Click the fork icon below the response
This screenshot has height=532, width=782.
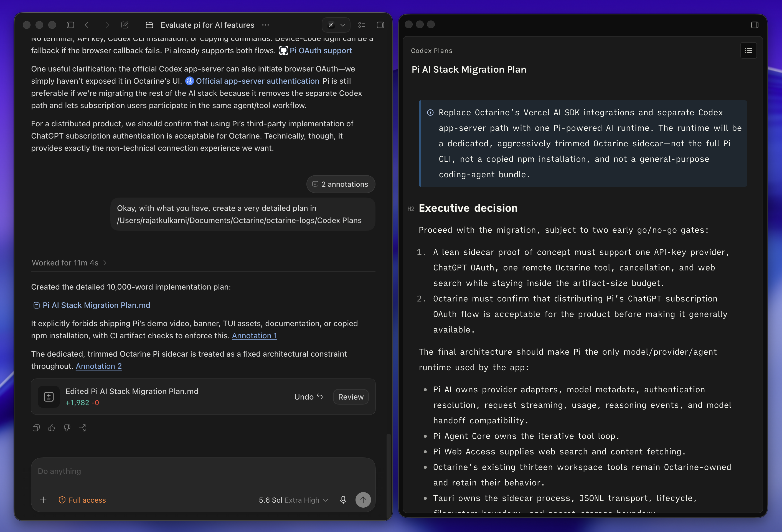82,428
